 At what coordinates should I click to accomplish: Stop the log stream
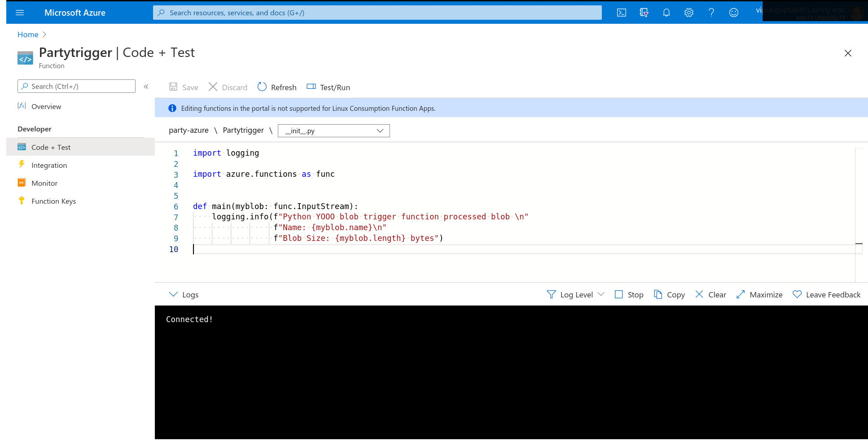[x=629, y=294]
